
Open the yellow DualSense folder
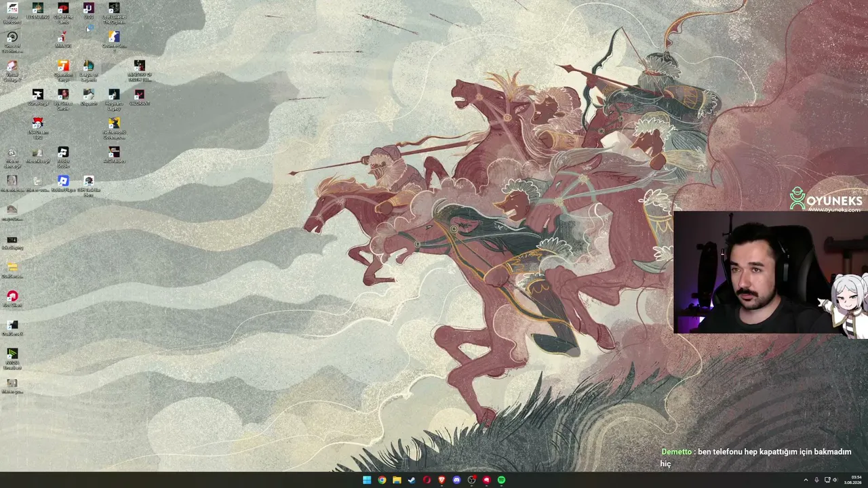[x=12, y=270]
